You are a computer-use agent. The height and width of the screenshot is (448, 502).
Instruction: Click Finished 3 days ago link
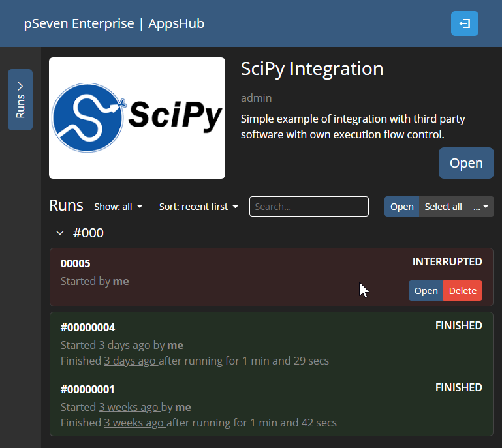(131, 361)
